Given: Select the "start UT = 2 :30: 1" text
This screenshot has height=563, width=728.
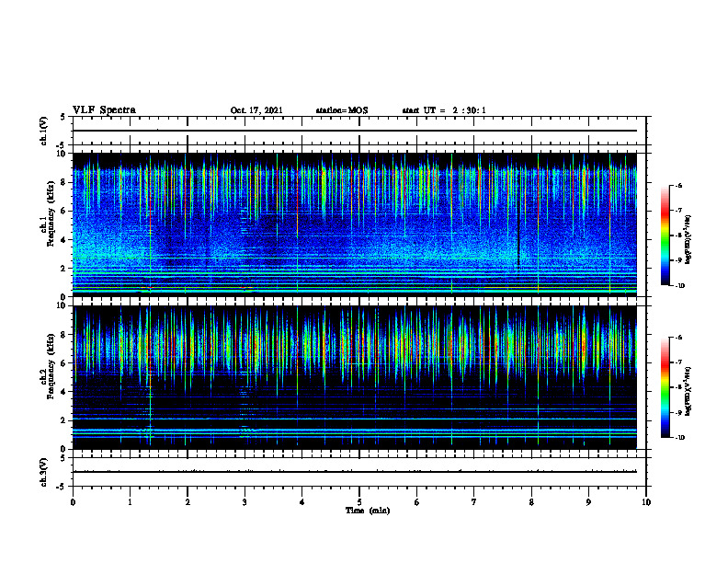Looking at the screenshot, I should pyautogui.click(x=444, y=110).
